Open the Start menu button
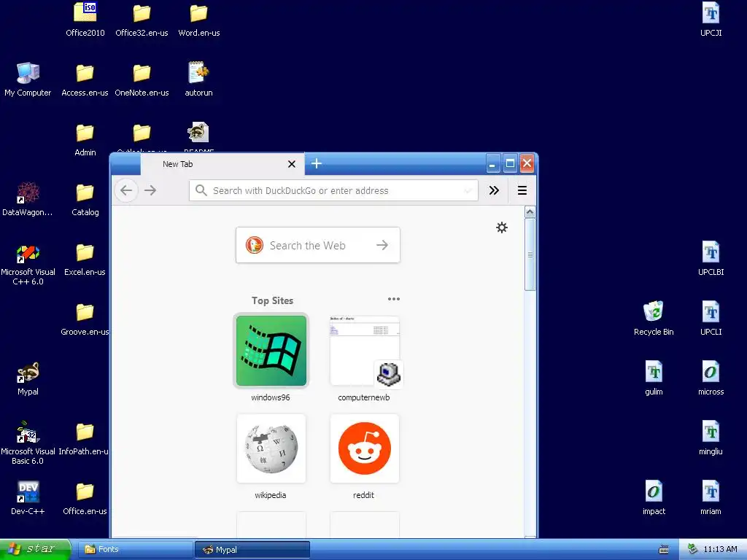 [x=35, y=549]
